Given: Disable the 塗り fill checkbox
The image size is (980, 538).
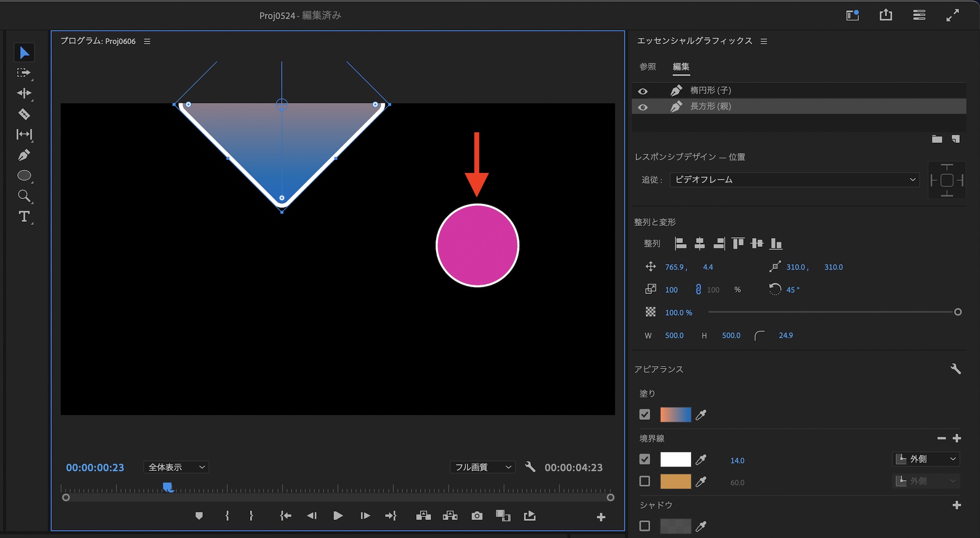Looking at the screenshot, I should tap(645, 415).
